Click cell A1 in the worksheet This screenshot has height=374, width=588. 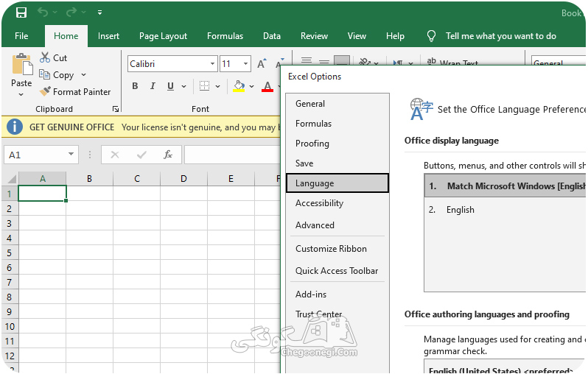[x=43, y=194]
